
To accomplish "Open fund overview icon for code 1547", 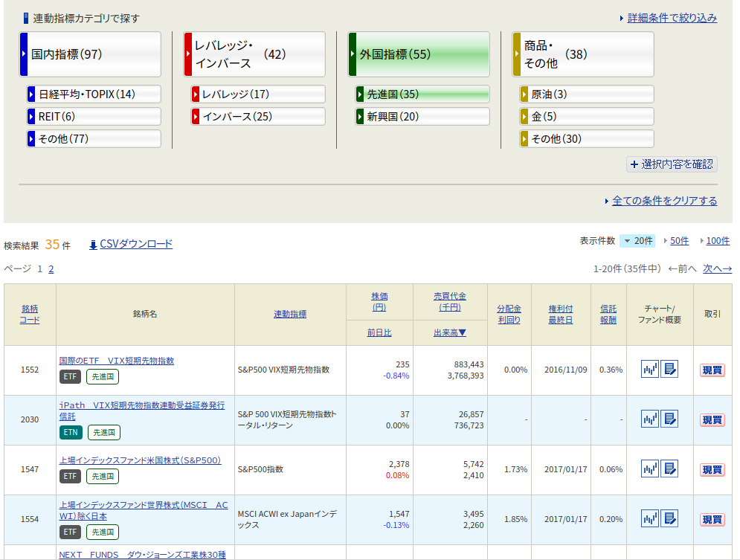I will (x=669, y=469).
